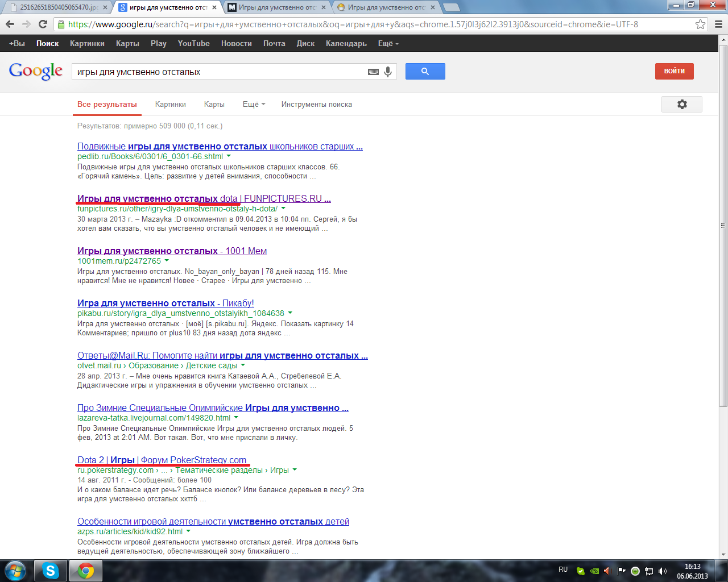Open Почта in the black Google bar
The image size is (728, 582).
point(274,43)
